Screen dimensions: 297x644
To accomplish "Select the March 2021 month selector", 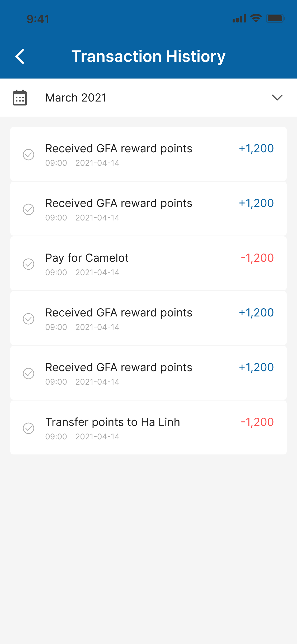I will coord(148,98).
